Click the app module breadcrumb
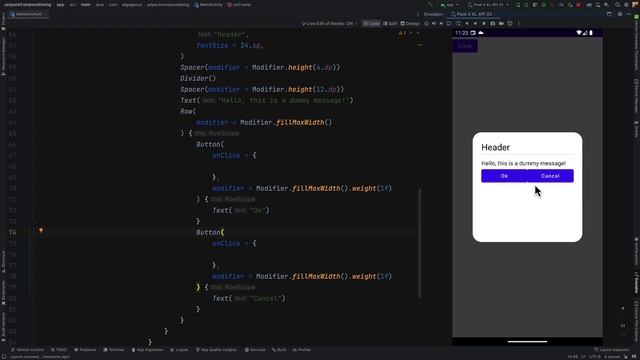 tap(60, 5)
